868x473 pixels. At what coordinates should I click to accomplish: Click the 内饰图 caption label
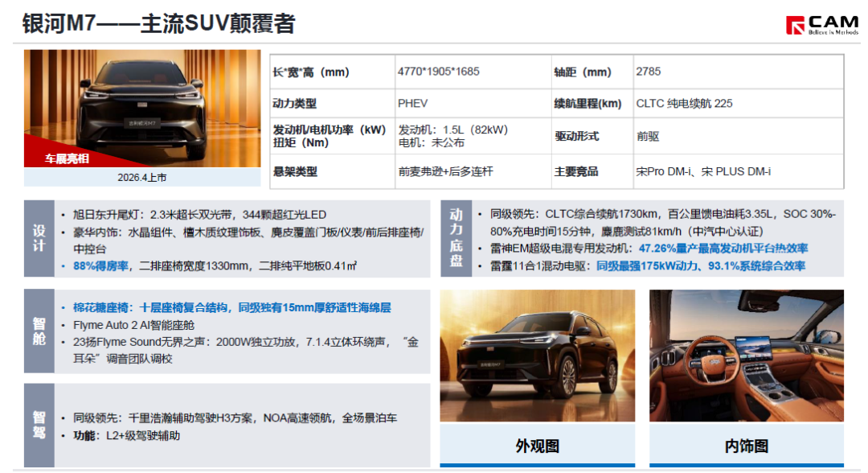click(x=747, y=446)
